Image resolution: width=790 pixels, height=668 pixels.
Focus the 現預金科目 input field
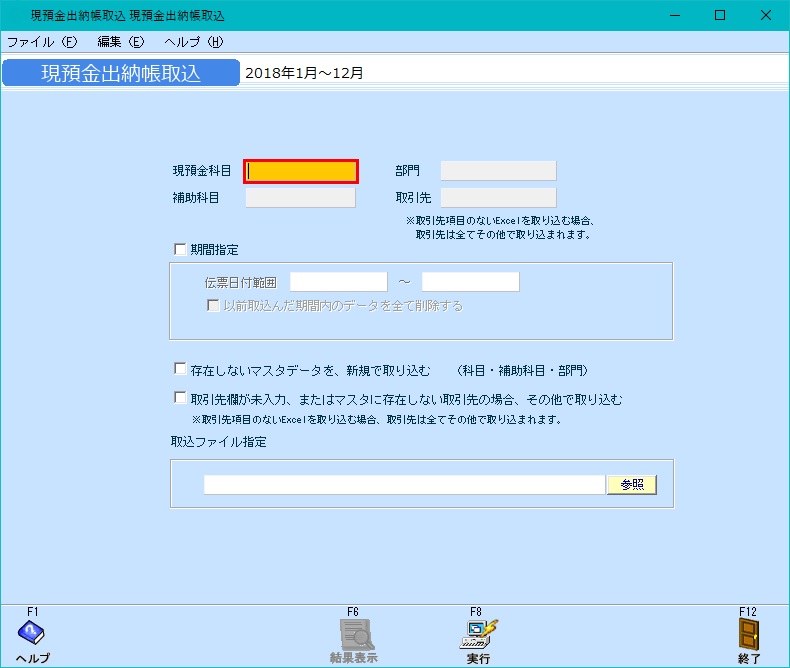tap(301, 171)
